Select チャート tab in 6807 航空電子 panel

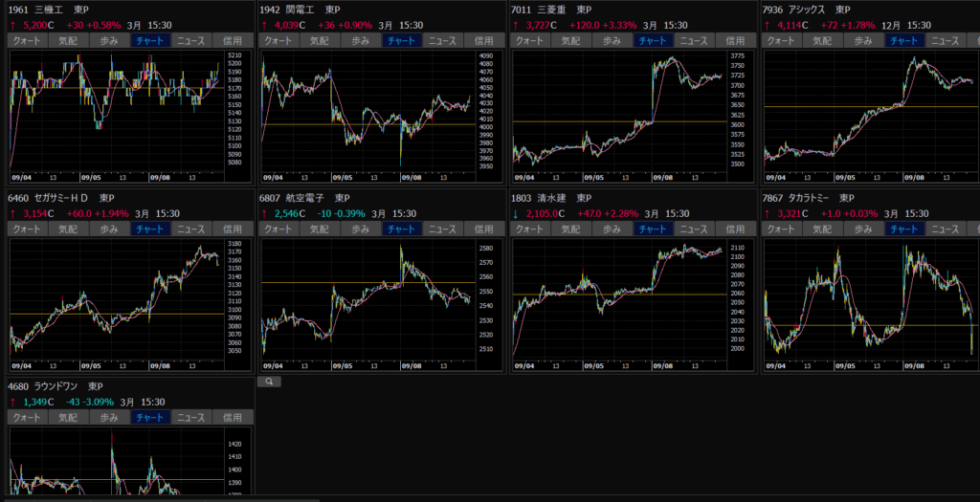400,229
